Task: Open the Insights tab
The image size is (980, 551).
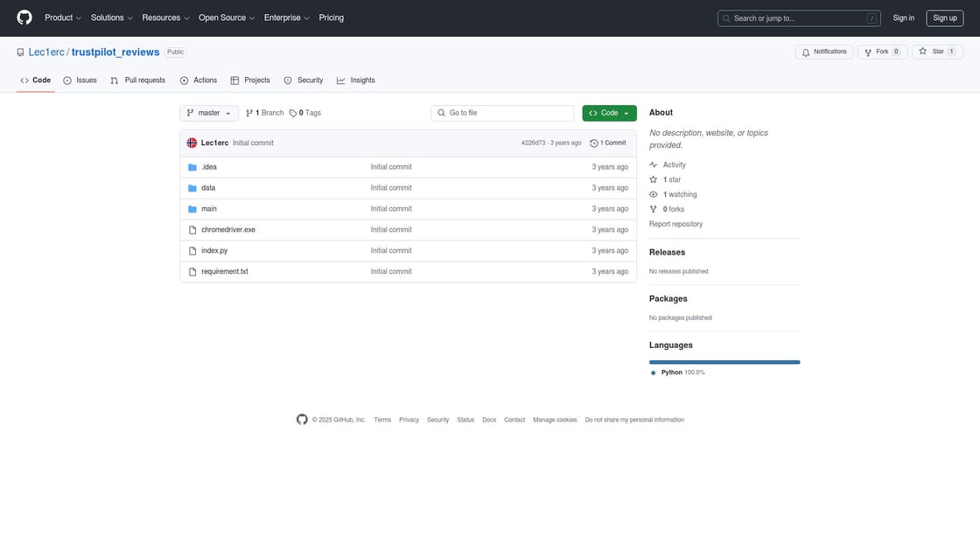Action: pos(356,80)
